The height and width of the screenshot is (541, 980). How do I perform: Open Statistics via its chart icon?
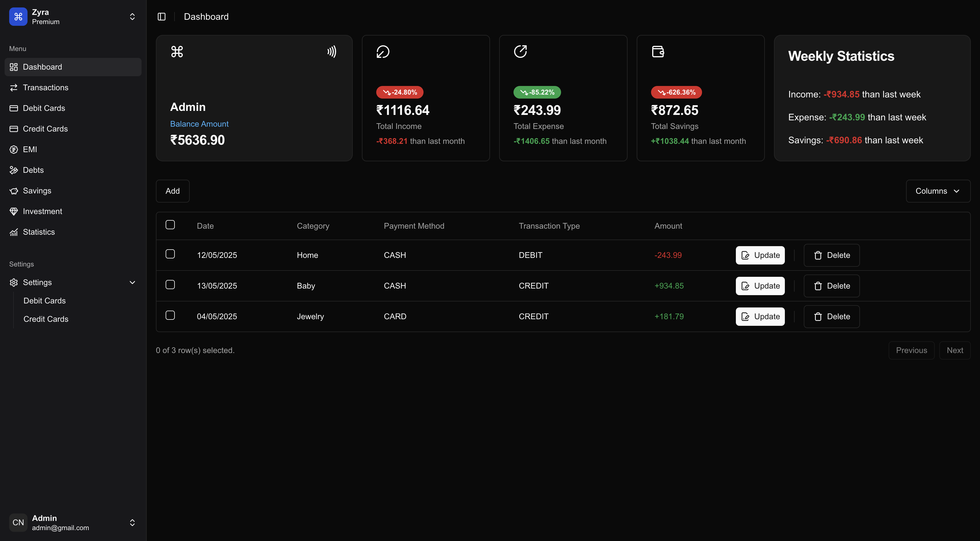pos(14,232)
